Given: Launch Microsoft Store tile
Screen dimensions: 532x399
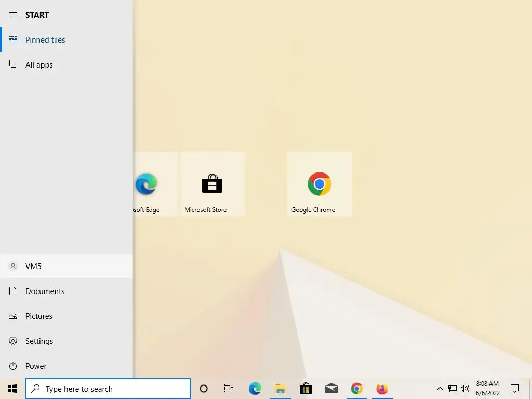Looking at the screenshot, I should (x=212, y=184).
